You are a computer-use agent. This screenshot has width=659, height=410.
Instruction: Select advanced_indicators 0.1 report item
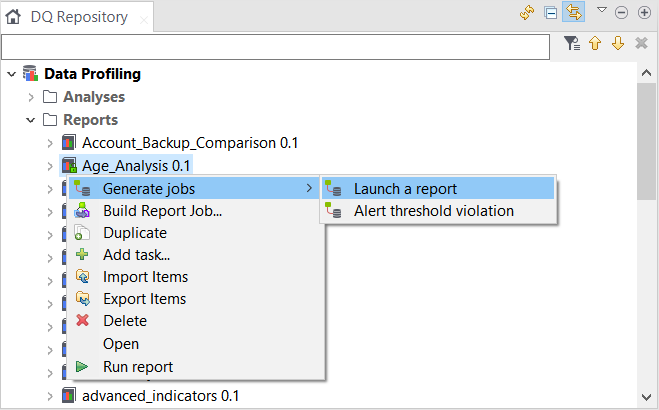coord(160,396)
